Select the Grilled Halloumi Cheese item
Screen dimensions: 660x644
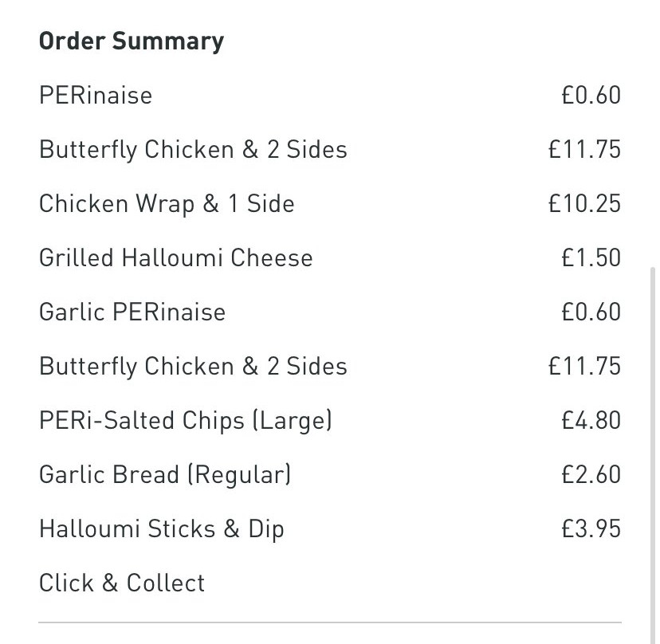tap(176, 257)
